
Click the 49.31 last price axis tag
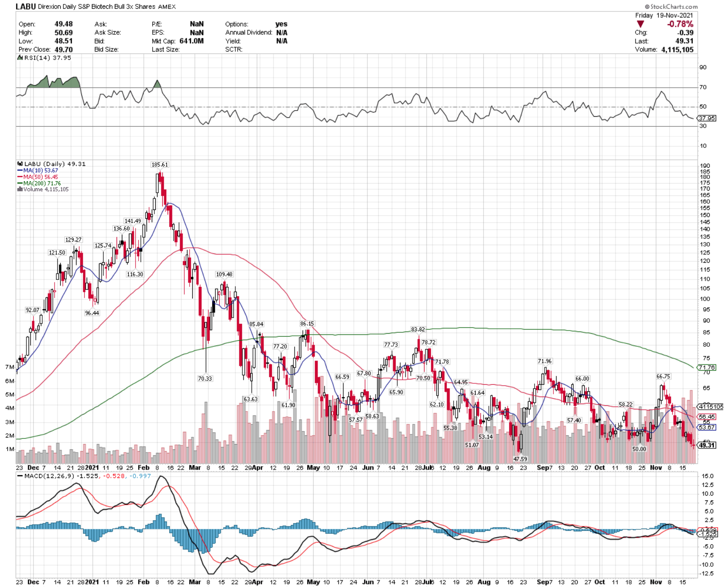point(707,445)
